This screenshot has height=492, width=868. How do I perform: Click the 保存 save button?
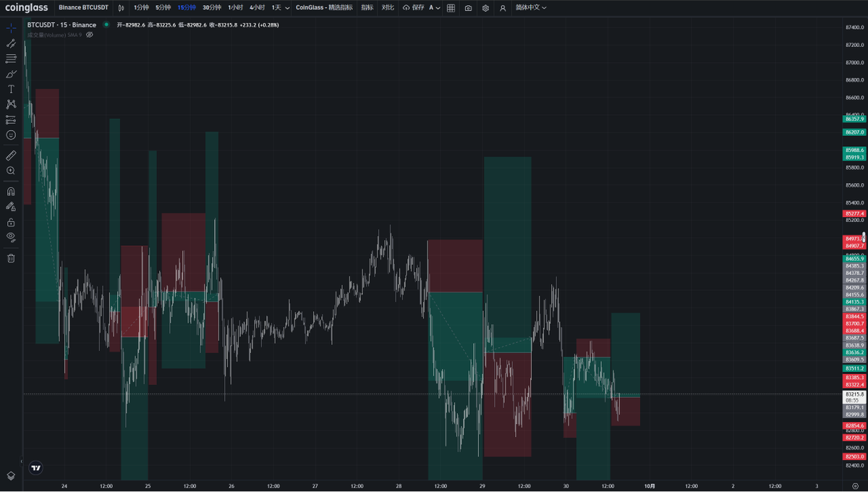pos(414,8)
